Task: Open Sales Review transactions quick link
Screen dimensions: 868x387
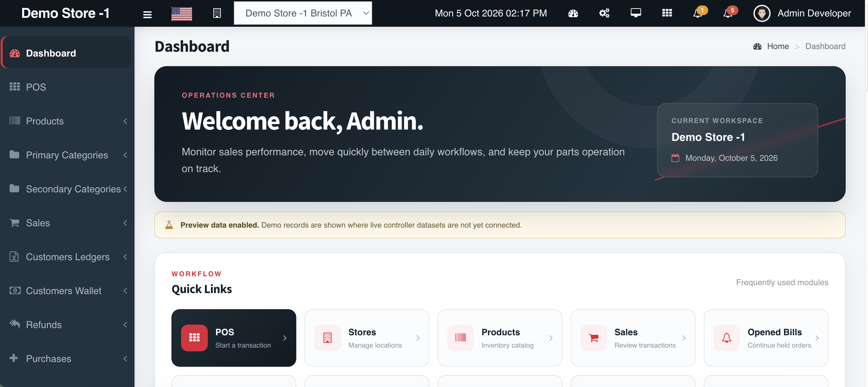Action: coord(633,338)
